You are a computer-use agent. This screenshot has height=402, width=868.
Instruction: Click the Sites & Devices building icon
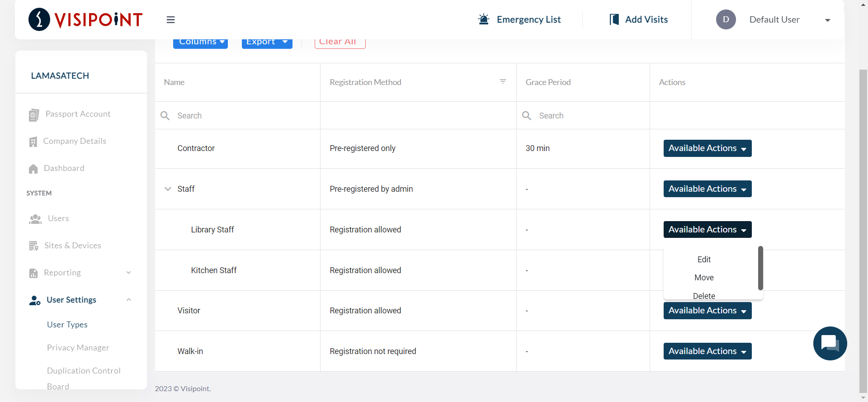(x=34, y=246)
